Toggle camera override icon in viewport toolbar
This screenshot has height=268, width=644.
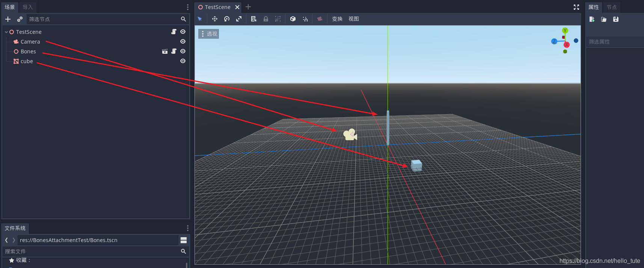[320, 19]
